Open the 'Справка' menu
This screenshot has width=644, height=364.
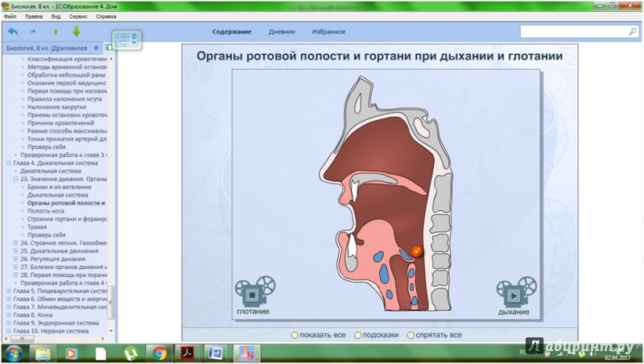pyautogui.click(x=105, y=16)
